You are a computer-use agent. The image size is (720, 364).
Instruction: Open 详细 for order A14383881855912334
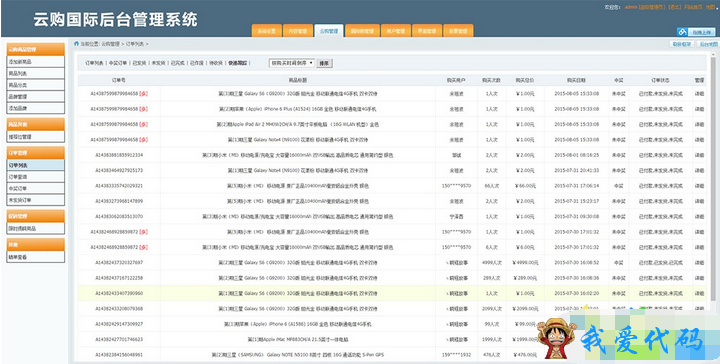[x=699, y=155]
